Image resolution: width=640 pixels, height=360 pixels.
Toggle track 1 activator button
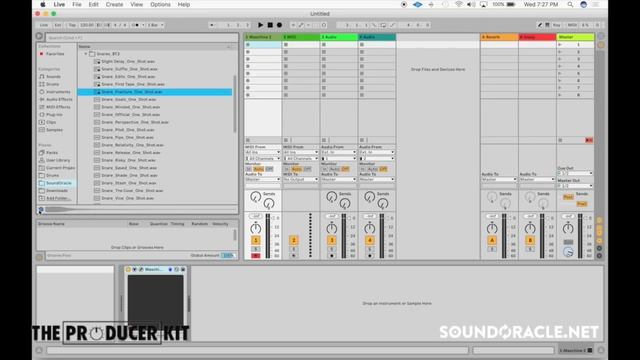[x=256, y=240]
